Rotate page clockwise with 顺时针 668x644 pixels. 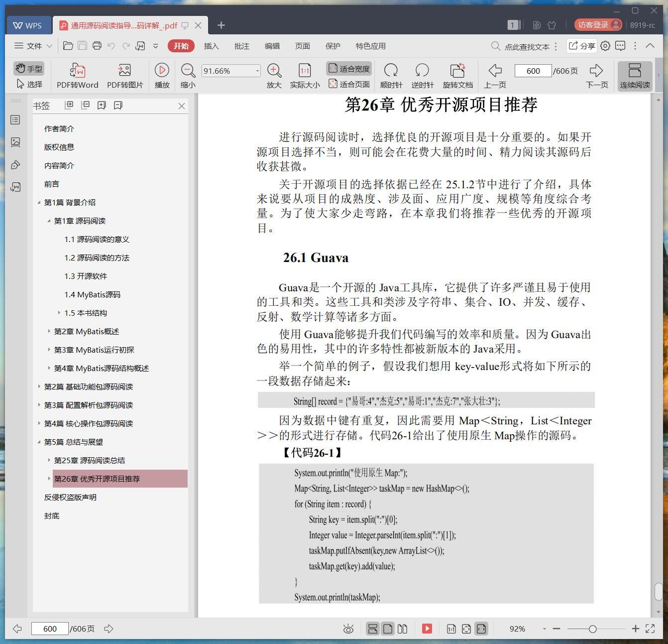click(x=391, y=76)
